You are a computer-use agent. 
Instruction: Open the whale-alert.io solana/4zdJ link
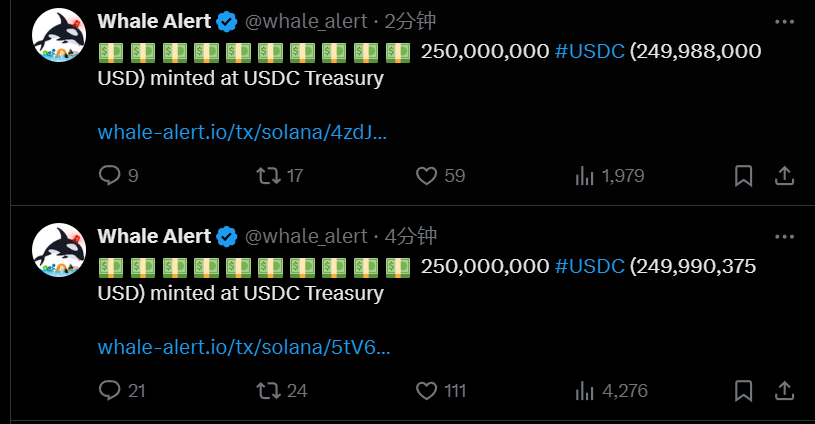pyautogui.click(x=242, y=133)
